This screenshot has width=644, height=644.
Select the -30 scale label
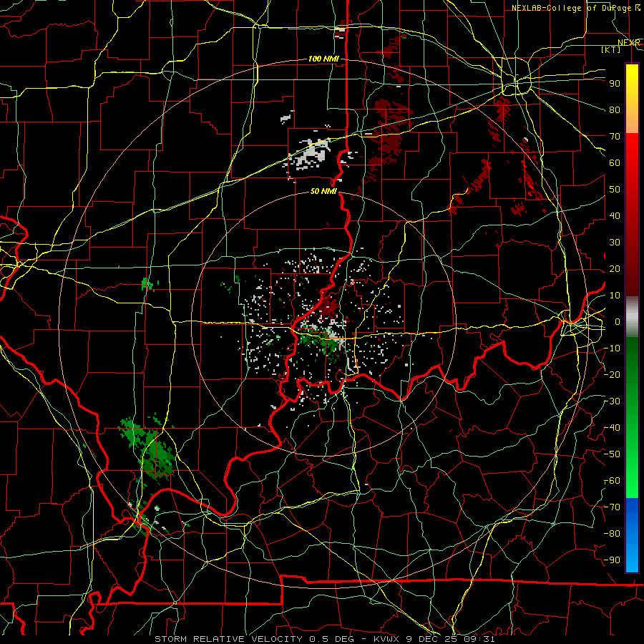613,401
